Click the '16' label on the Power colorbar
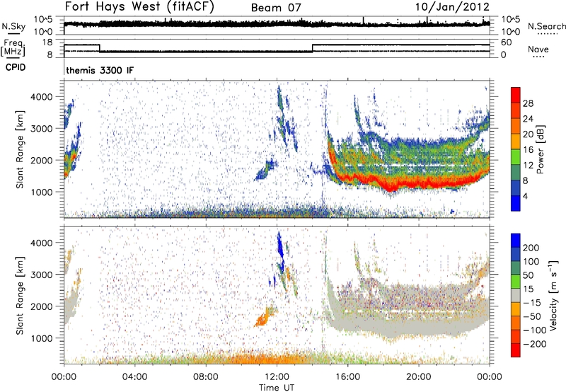Image resolution: width=566 pixels, height=392 pixels. pos(528,150)
